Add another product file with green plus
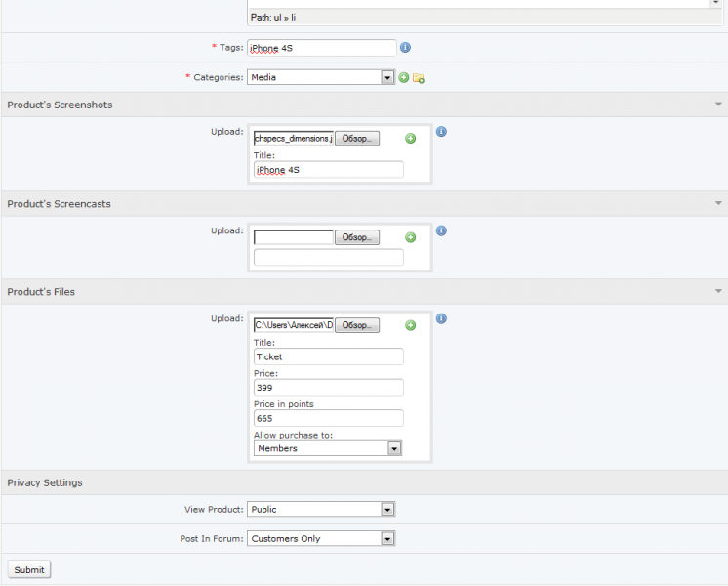 pyautogui.click(x=411, y=325)
